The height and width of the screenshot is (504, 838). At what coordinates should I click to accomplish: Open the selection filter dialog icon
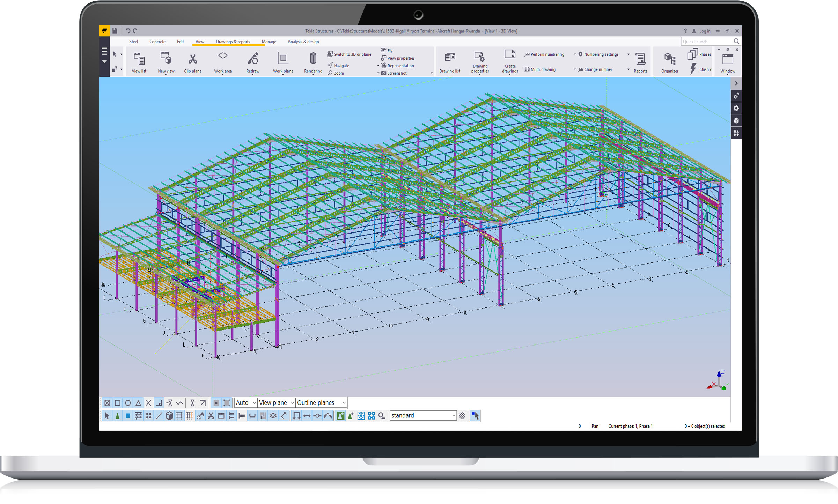pos(462,416)
